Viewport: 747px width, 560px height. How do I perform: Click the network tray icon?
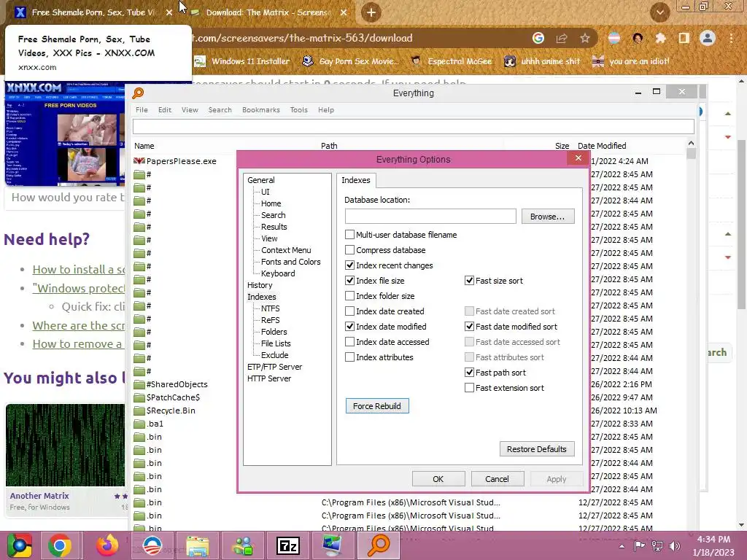(657, 545)
